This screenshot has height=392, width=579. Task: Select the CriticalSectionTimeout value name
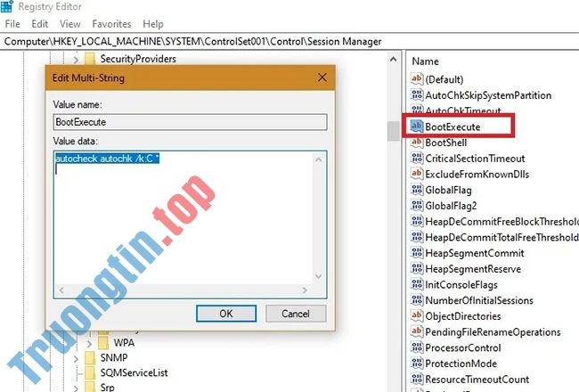point(476,159)
